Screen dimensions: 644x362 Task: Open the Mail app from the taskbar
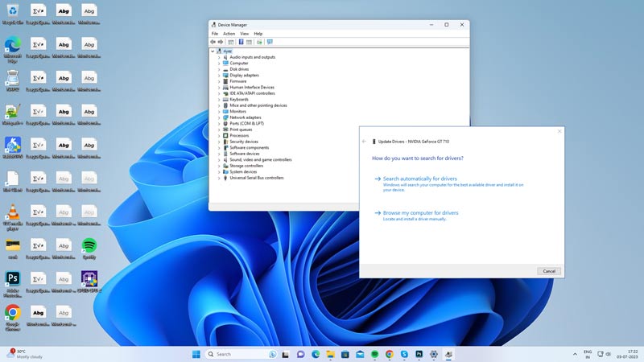tap(360, 354)
